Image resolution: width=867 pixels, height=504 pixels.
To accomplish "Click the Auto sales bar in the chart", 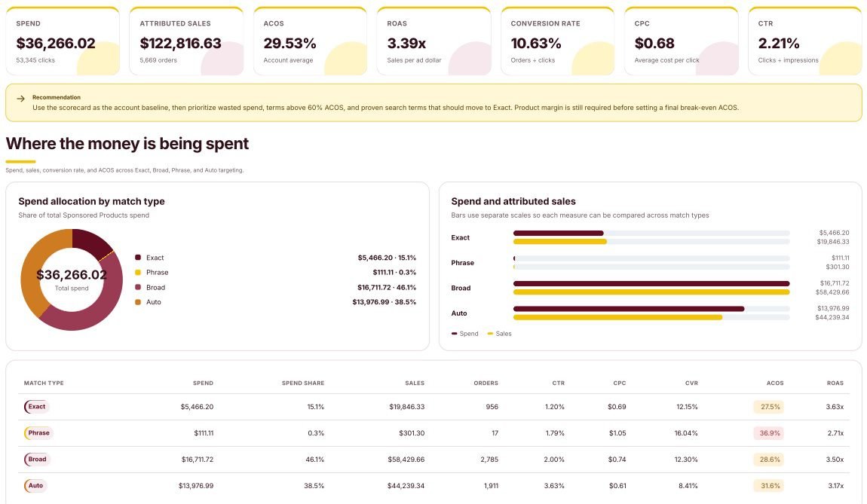I will pyautogui.click(x=617, y=318).
